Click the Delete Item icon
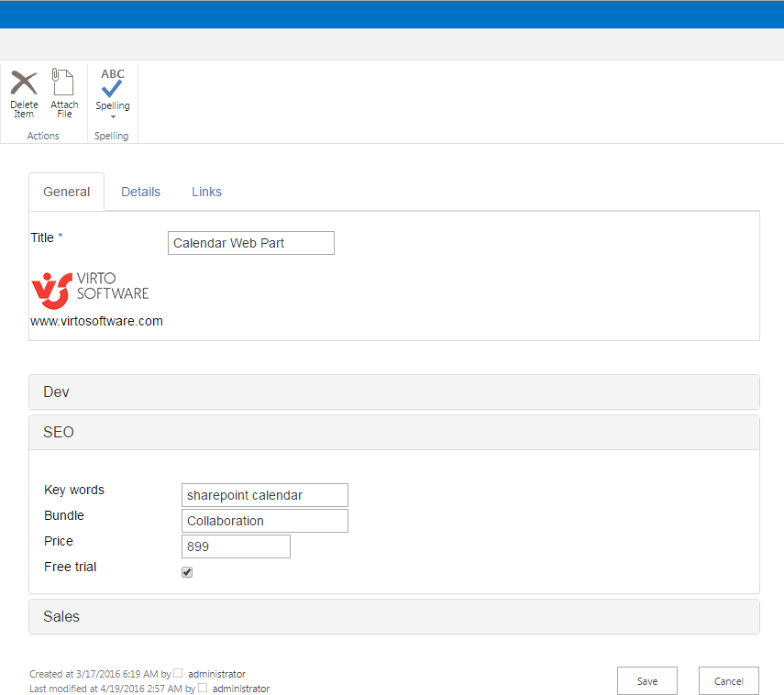This screenshot has height=695, width=784. pos(24,83)
